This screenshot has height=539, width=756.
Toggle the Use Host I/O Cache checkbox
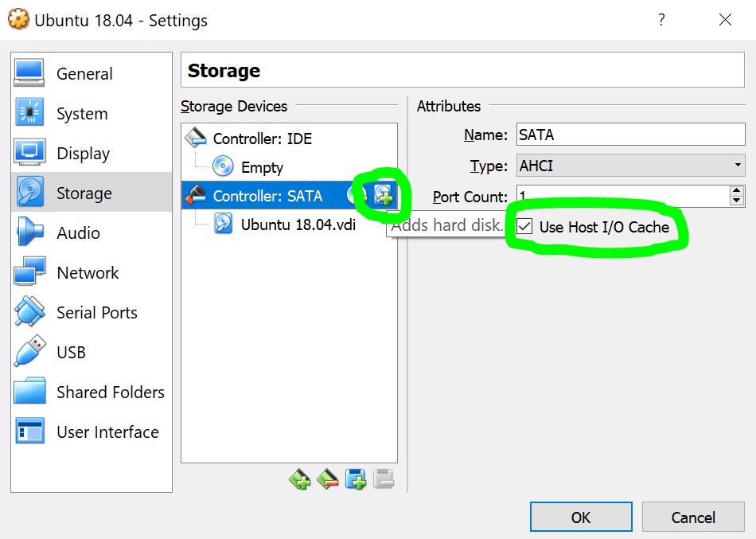coord(525,227)
